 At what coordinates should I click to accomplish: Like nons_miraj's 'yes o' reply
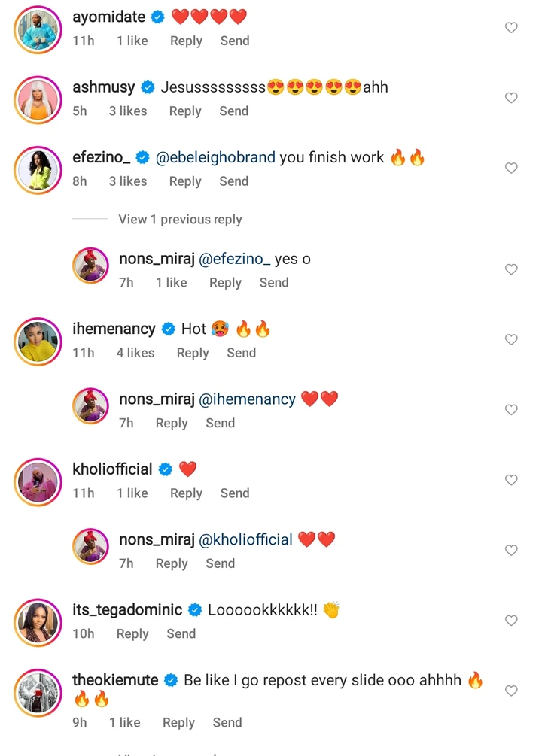click(511, 269)
